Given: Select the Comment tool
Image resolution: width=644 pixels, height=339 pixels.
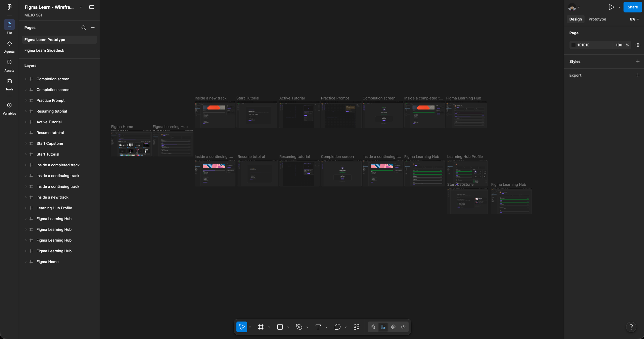Looking at the screenshot, I should click(x=337, y=327).
